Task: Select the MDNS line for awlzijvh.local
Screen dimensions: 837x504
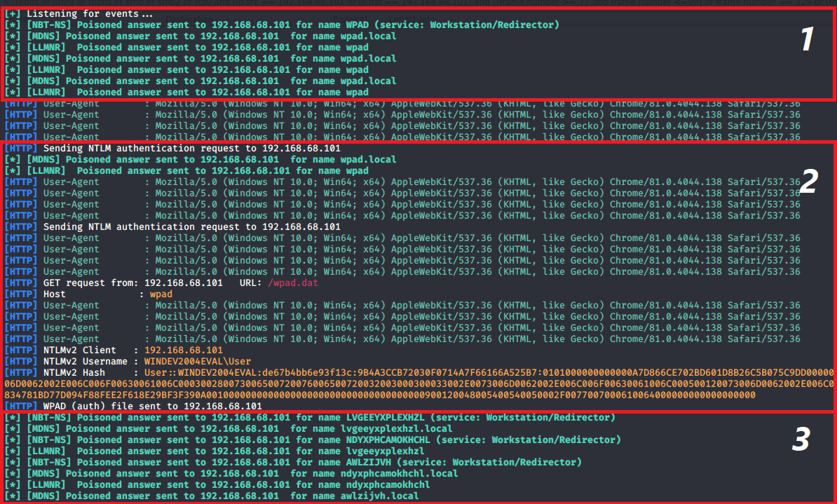Action: click(212, 496)
